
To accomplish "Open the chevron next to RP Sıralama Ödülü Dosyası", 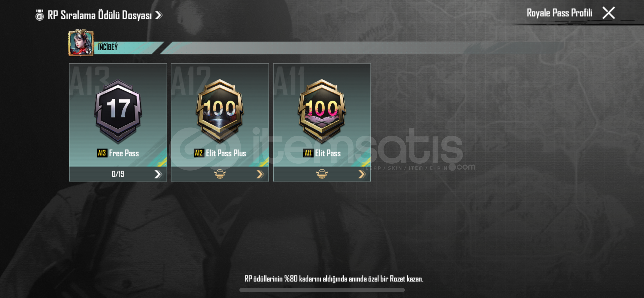I will click(159, 15).
